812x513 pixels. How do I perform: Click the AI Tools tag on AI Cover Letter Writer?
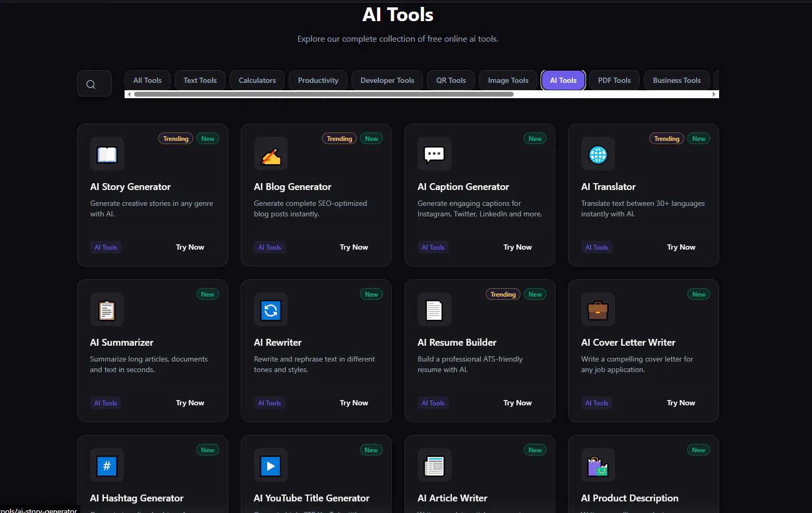(x=597, y=403)
